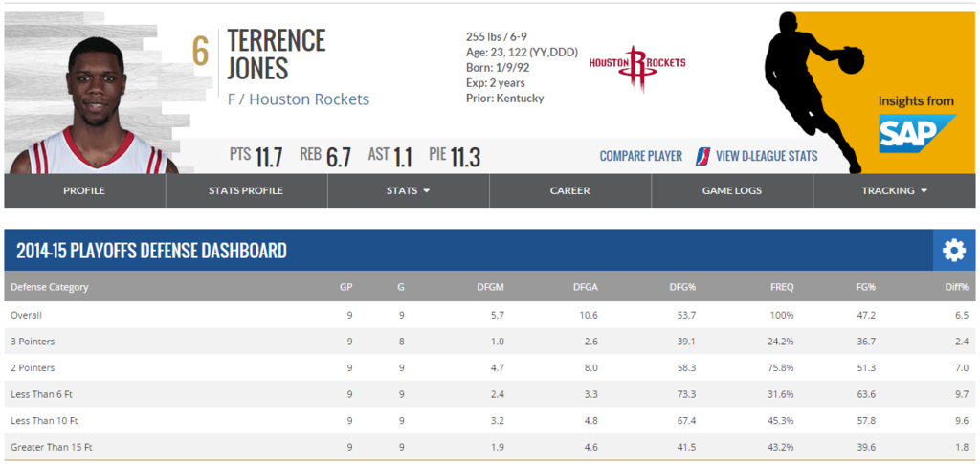Click the SAP logo
The height and width of the screenshot is (464, 980).
pos(918,133)
